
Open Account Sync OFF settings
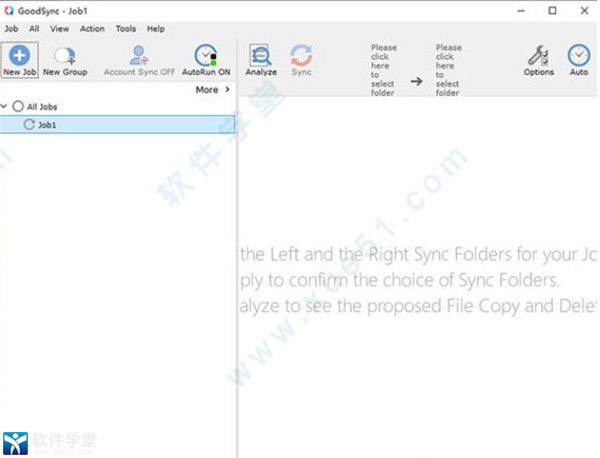139,60
